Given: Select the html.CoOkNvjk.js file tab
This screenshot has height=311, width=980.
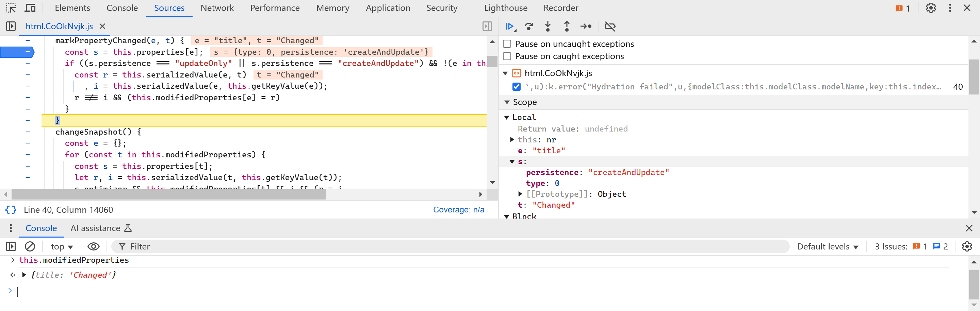Looking at the screenshot, I should 59,26.
